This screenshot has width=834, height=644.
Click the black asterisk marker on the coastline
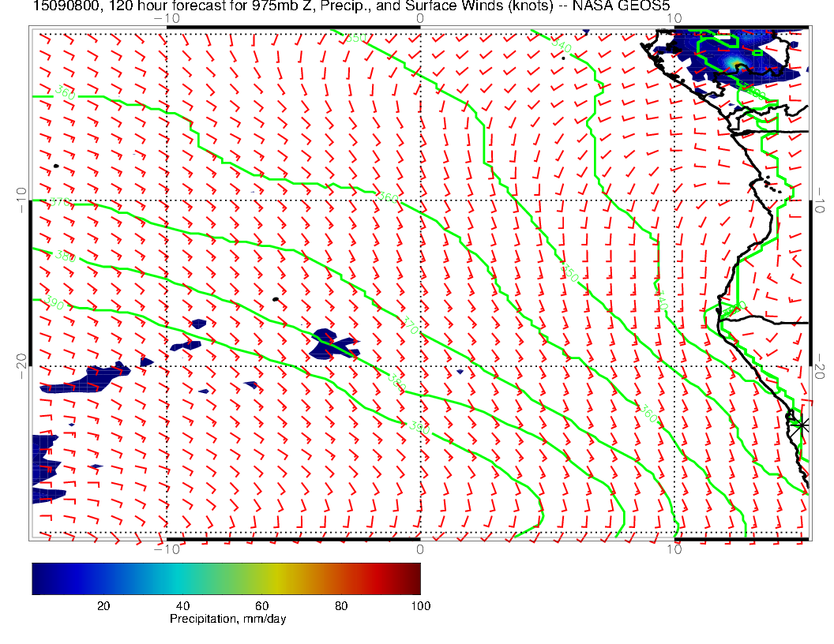pos(801,425)
